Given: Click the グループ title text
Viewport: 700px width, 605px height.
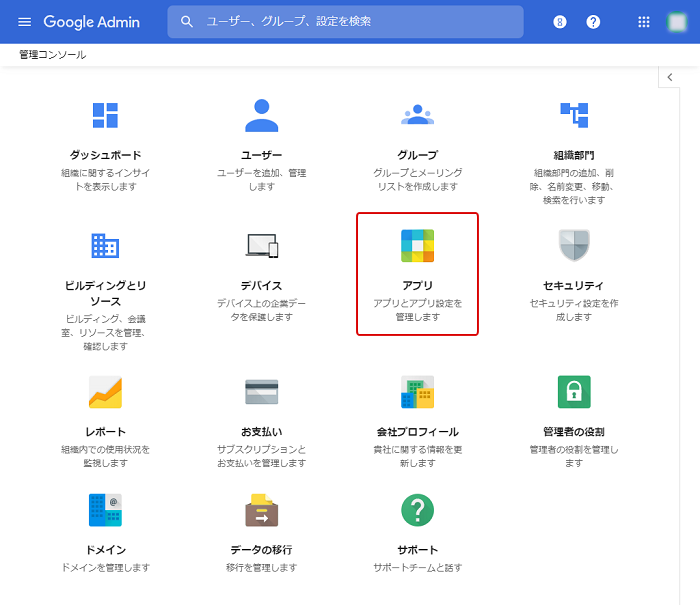Looking at the screenshot, I should click(417, 155).
